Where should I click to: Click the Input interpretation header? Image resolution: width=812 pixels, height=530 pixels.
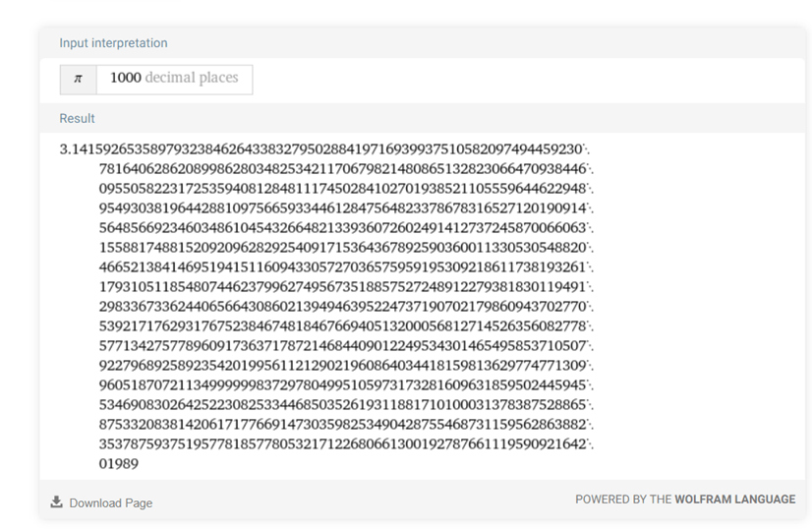click(113, 43)
